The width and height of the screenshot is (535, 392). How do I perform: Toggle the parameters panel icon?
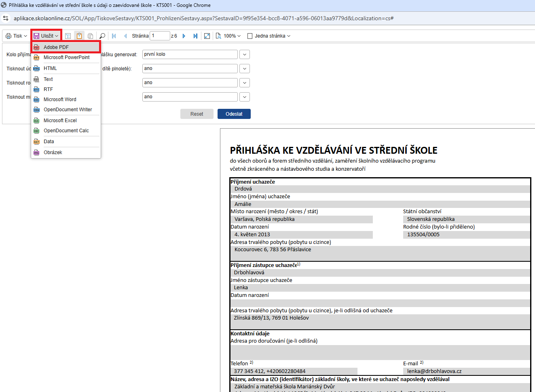point(79,36)
